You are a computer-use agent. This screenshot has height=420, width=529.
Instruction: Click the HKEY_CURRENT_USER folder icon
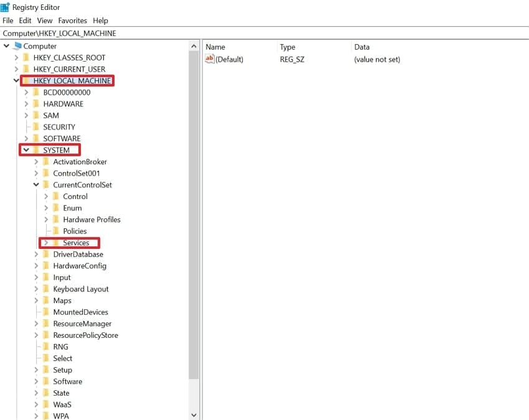(x=26, y=69)
